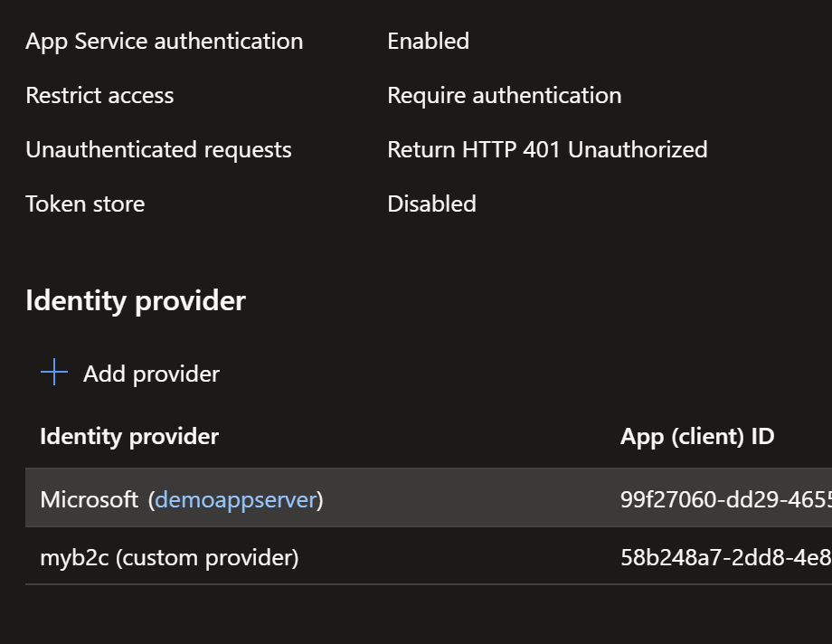Click the App (client) ID column header
The width and height of the screenshot is (832, 644).
tap(695, 436)
